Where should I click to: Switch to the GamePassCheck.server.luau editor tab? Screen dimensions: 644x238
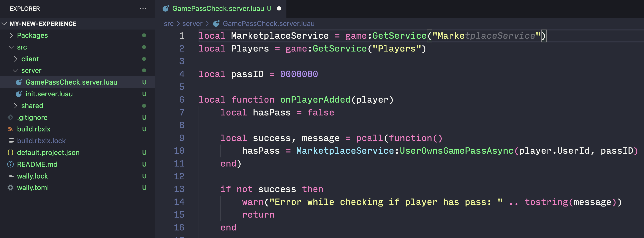pyautogui.click(x=221, y=8)
